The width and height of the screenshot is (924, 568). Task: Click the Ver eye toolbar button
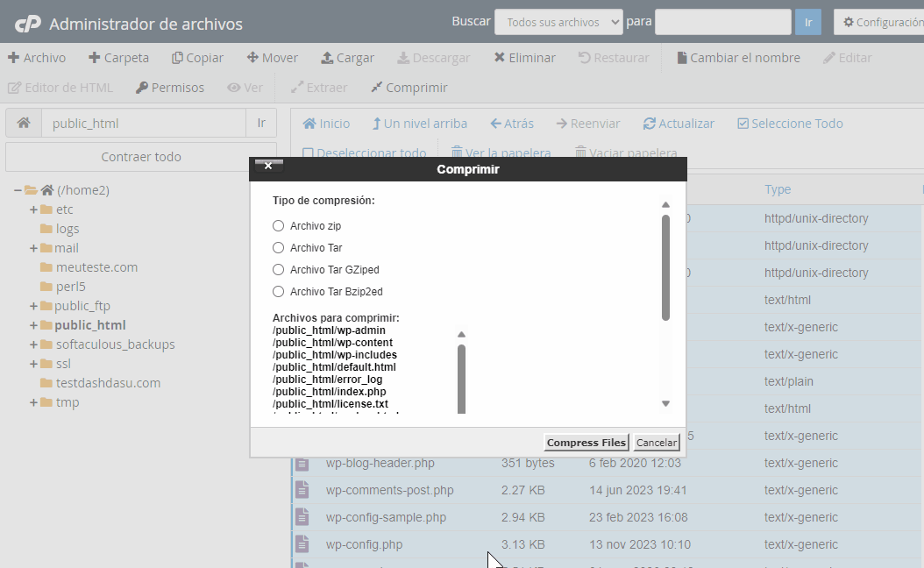[245, 87]
